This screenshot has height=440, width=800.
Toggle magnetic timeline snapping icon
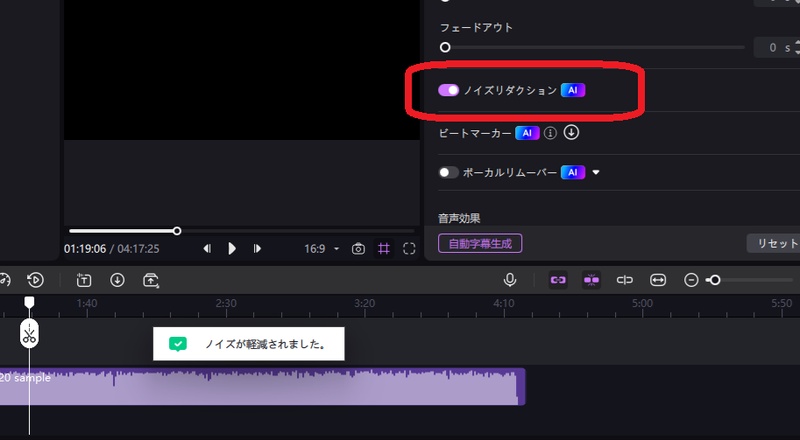591,280
